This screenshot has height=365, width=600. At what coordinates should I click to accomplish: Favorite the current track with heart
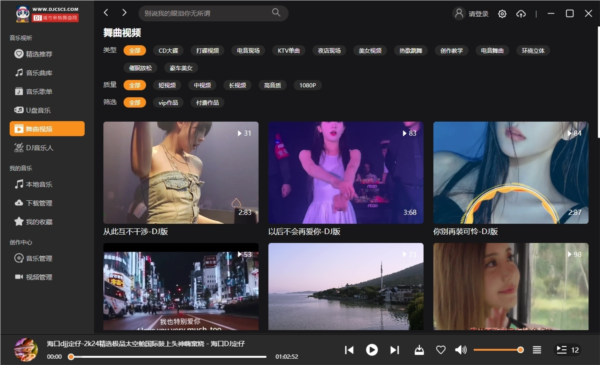click(x=441, y=350)
